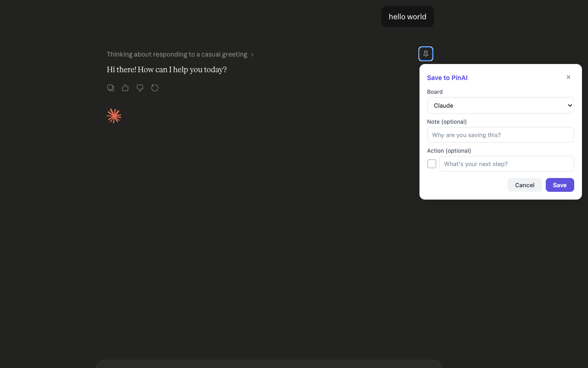The image size is (588, 368).
Task: Click the 'Save to PinAI' heading
Action: [447, 78]
